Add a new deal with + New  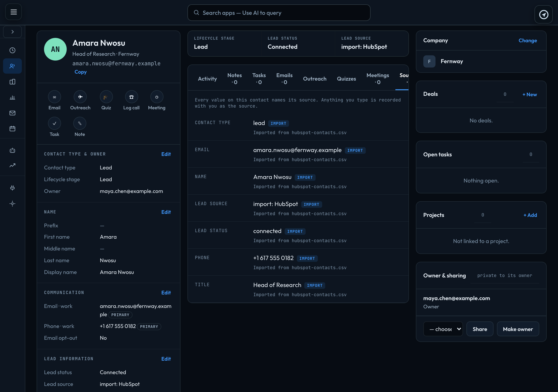[530, 95]
